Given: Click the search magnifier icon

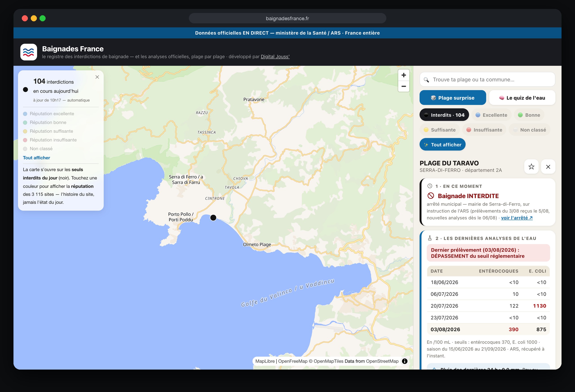Looking at the screenshot, I should (426, 80).
